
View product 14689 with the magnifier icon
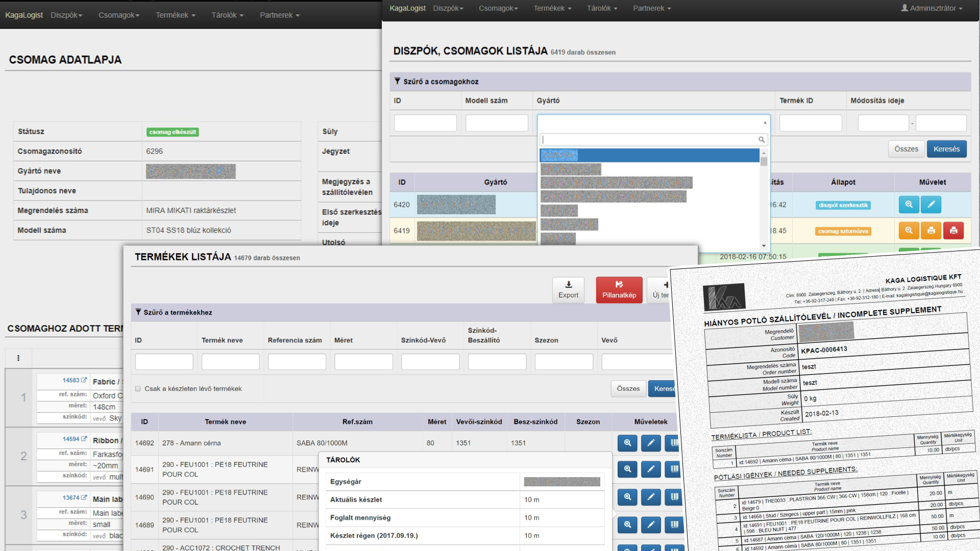tap(627, 524)
